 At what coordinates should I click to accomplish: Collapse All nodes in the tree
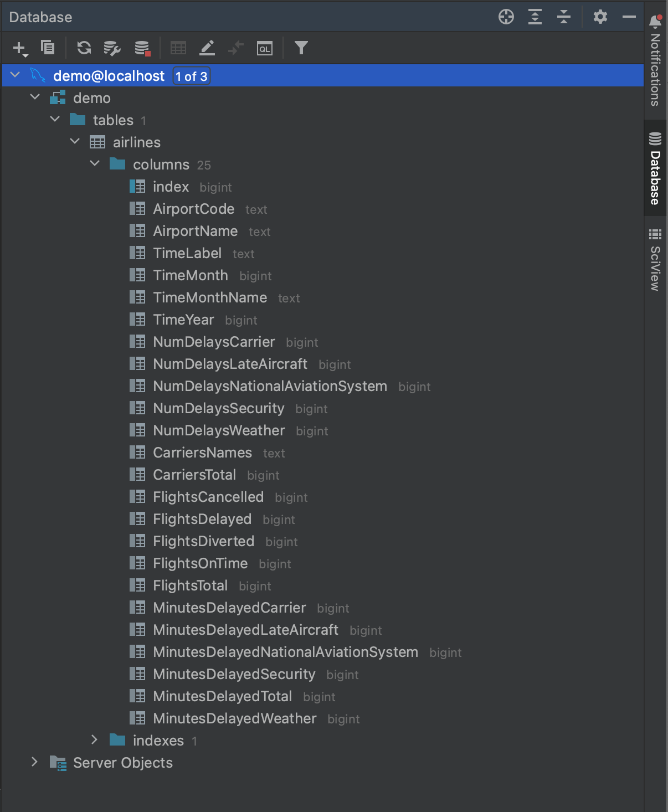(564, 17)
